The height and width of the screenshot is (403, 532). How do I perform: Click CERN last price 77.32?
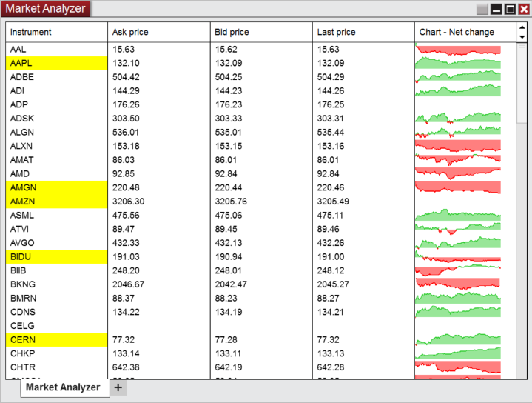[x=328, y=340]
